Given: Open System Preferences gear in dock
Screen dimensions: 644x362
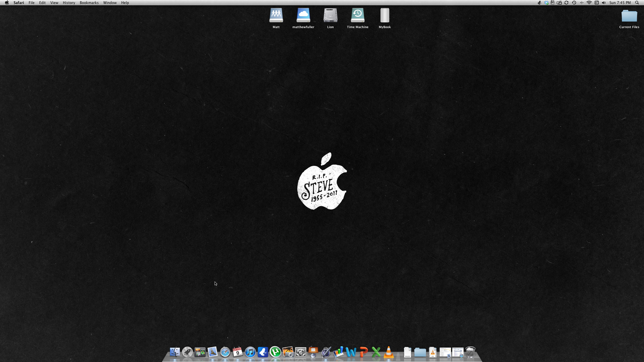Looking at the screenshot, I should point(300,352).
